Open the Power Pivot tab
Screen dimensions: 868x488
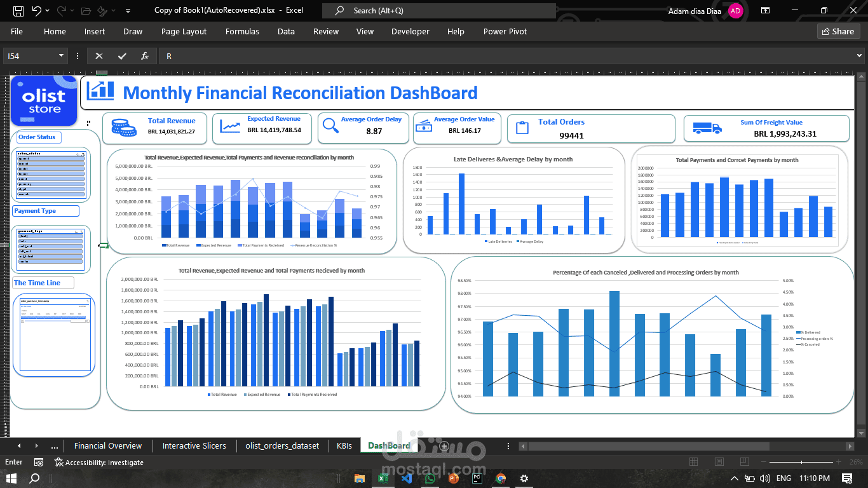(505, 31)
